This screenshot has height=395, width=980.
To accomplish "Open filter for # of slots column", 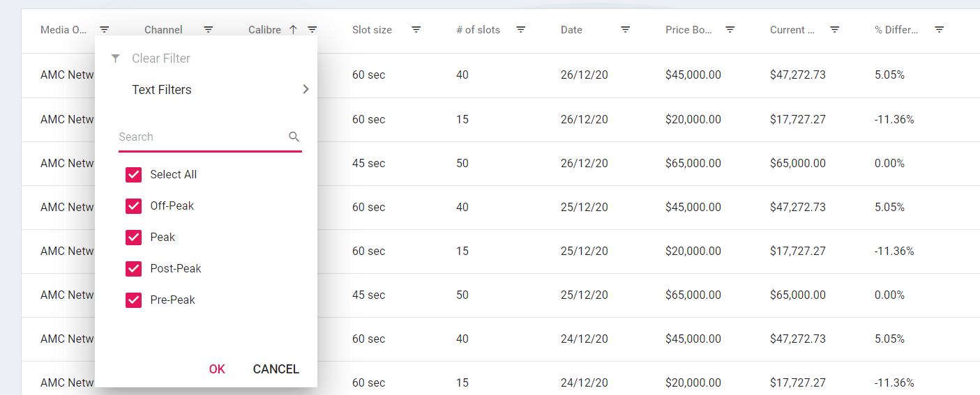I will (520, 30).
